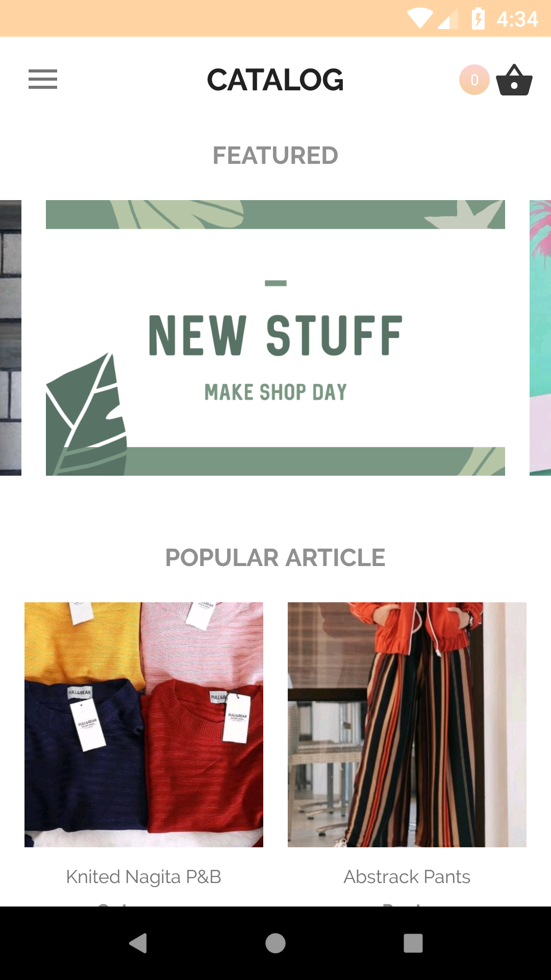Select the Knited Nagita P&B title
This screenshot has width=551, height=980.
[x=144, y=877]
